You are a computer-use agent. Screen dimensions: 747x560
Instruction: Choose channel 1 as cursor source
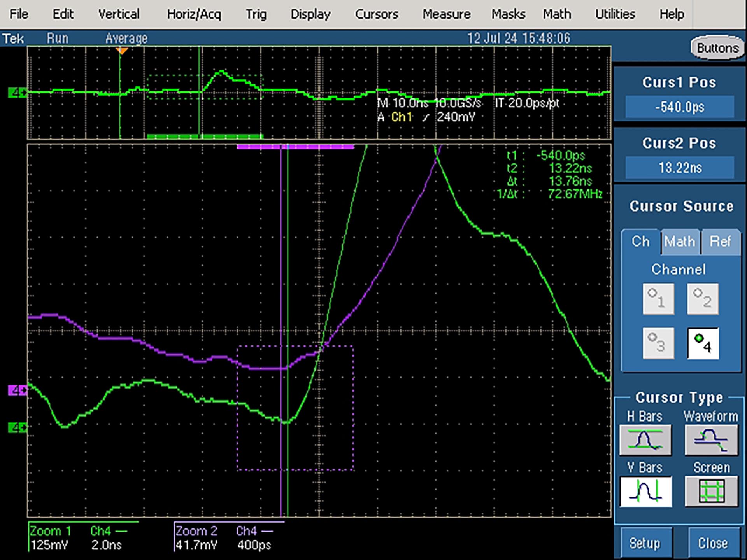[658, 299]
